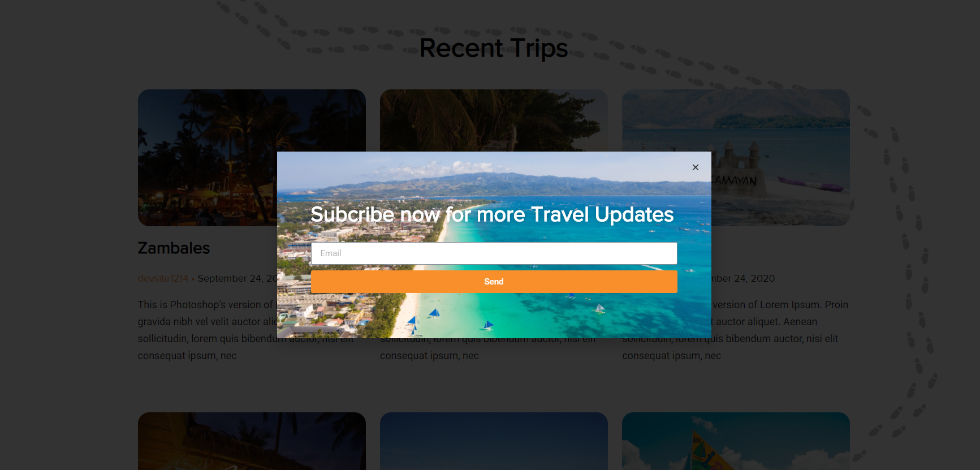
Task: Open the Zambales night beach thumbnail
Action: point(207,158)
